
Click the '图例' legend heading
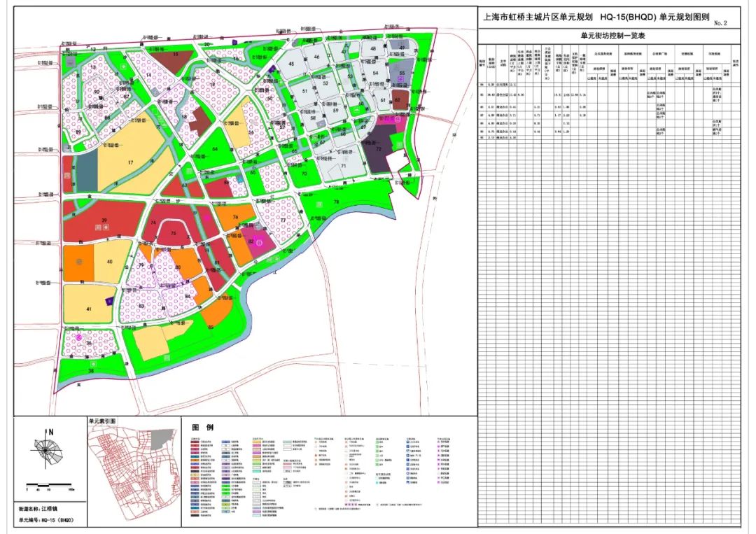202,428
